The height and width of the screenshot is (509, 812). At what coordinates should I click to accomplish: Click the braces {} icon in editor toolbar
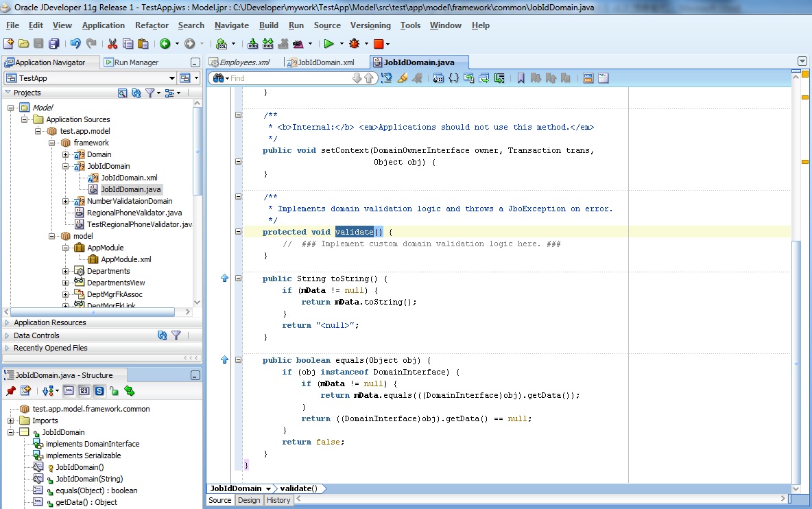(453, 78)
